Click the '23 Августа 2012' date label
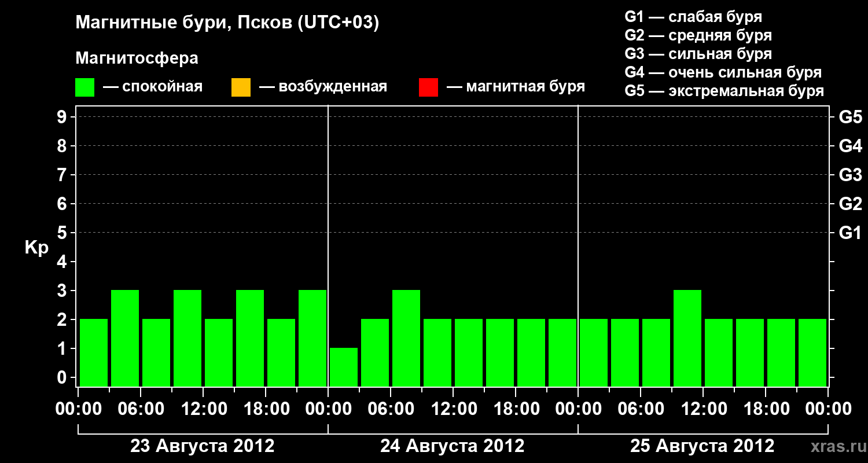This screenshot has width=868, height=463. [x=203, y=446]
